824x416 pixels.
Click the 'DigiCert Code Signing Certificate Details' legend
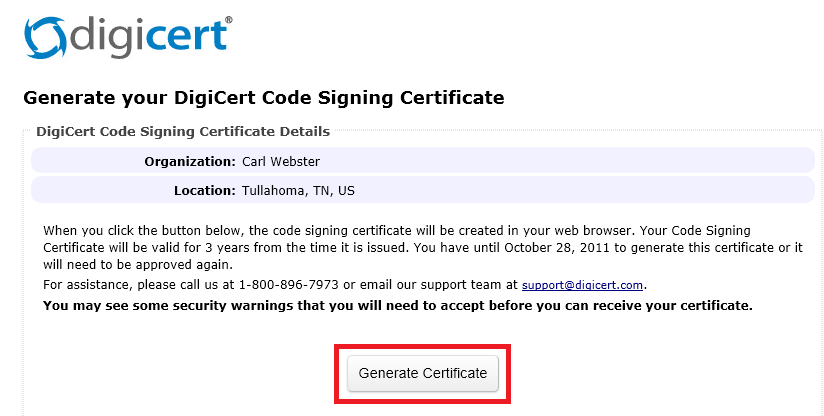(x=183, y=130)
